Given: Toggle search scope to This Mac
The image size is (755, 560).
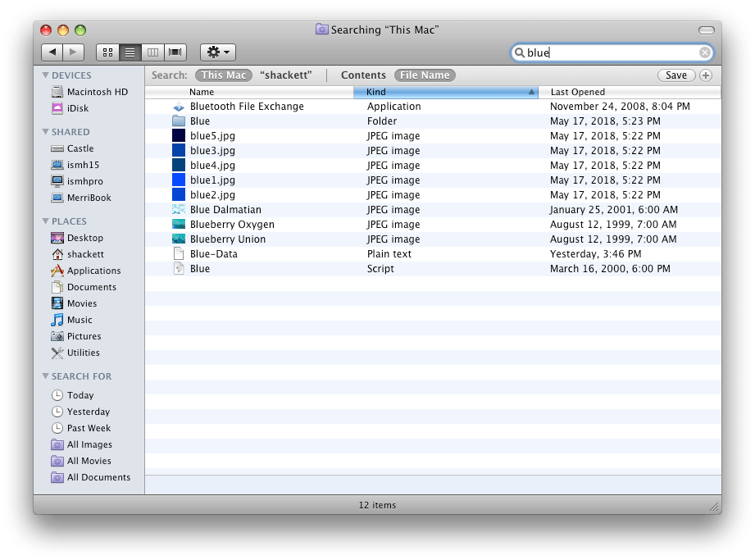Looking at the screenshot, I should point(224,75).
